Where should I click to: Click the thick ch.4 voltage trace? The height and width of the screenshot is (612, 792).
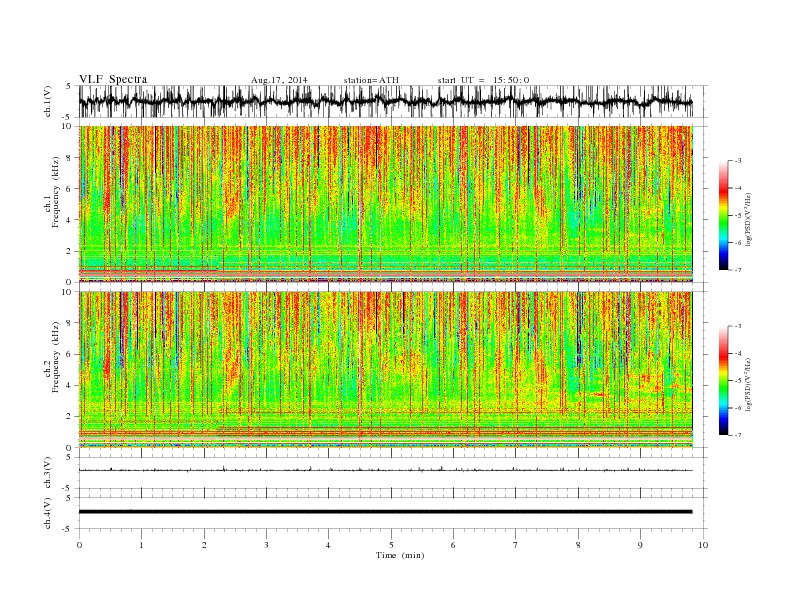click(x=385, y=512)
